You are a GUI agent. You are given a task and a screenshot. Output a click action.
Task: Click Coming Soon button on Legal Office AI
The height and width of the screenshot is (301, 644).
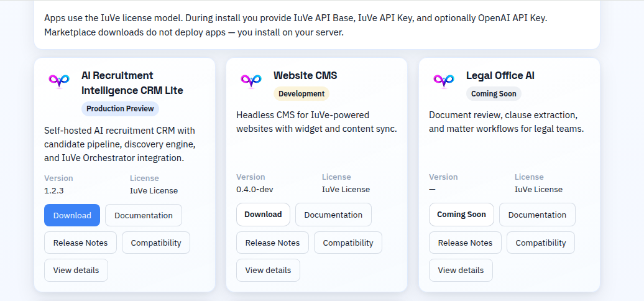[462, 215]
